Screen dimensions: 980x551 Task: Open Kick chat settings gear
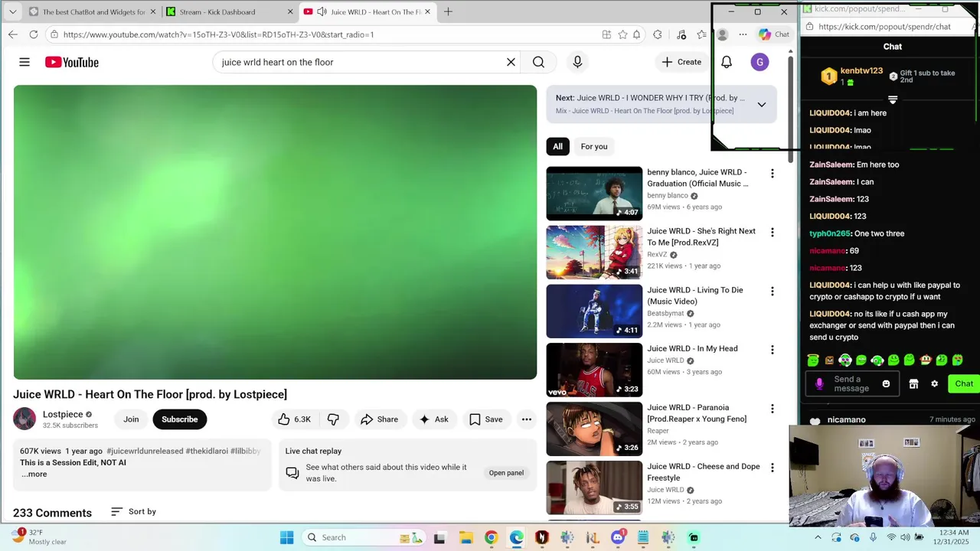(x=934, y=384)
